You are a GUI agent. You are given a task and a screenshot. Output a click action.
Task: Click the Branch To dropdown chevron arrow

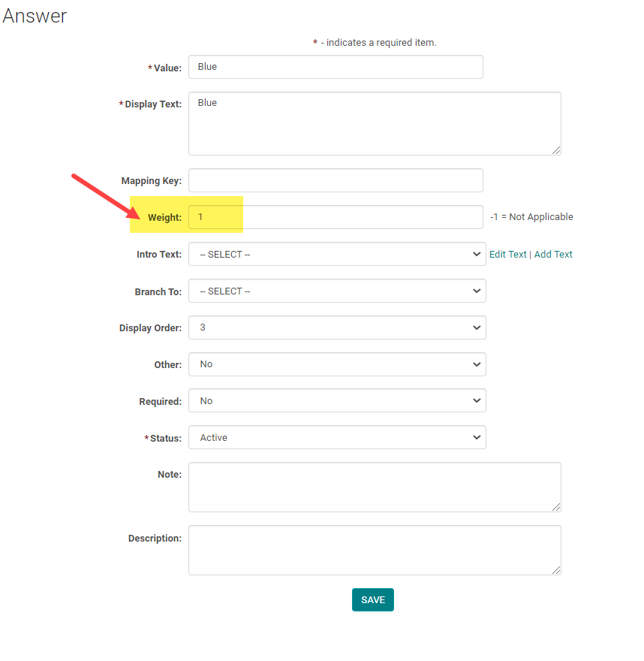(477, 291)
